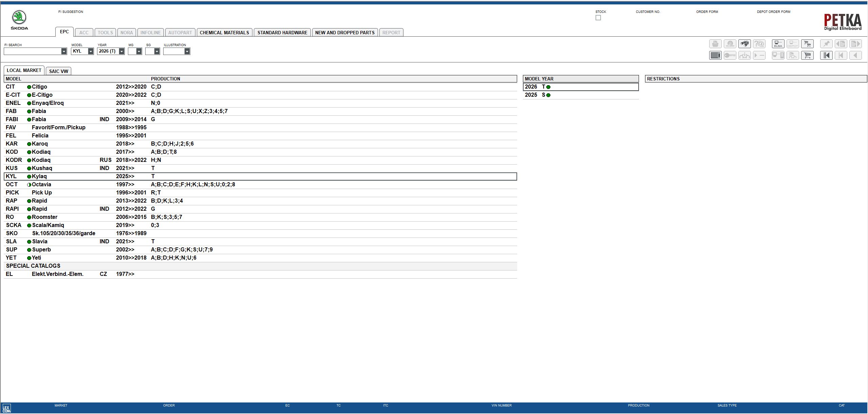
Task: Expand the MG dropdown
Action: 139,51
